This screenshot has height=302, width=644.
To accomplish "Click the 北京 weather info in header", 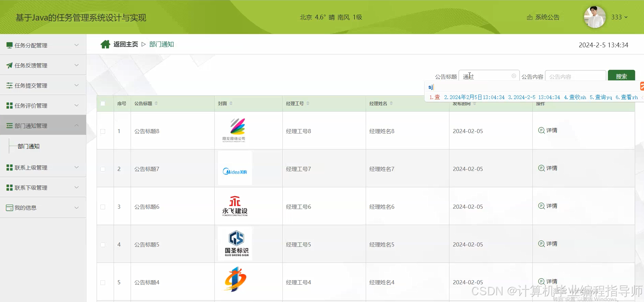I will coord(331,17).
